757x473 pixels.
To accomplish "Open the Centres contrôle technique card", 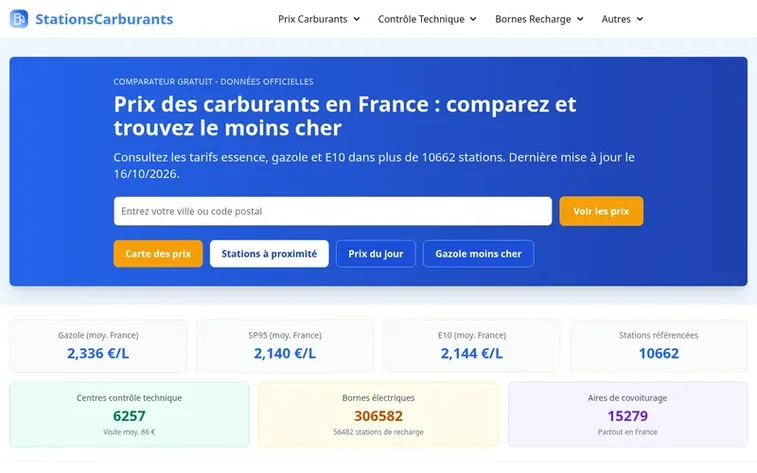I will 129,415.
